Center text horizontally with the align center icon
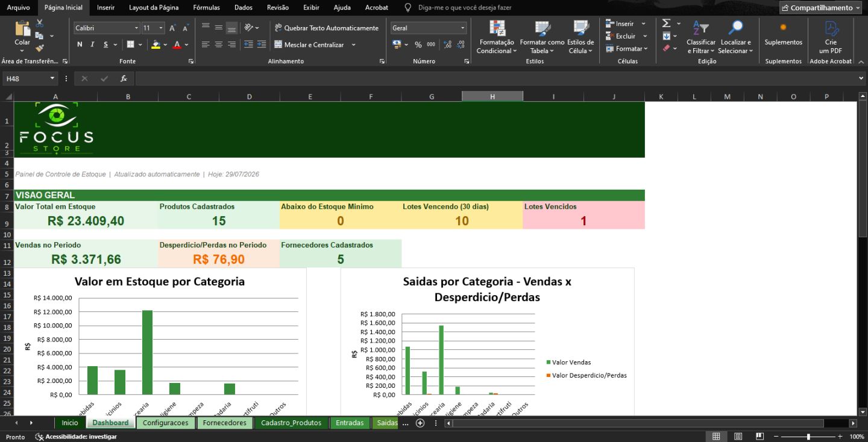 click(218, 45)
